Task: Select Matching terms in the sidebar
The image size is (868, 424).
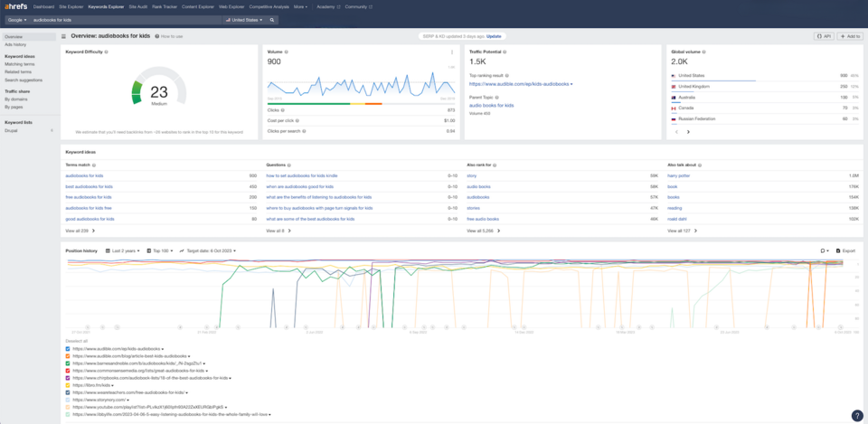Action: pyautogui.click(x=19, y=64)
